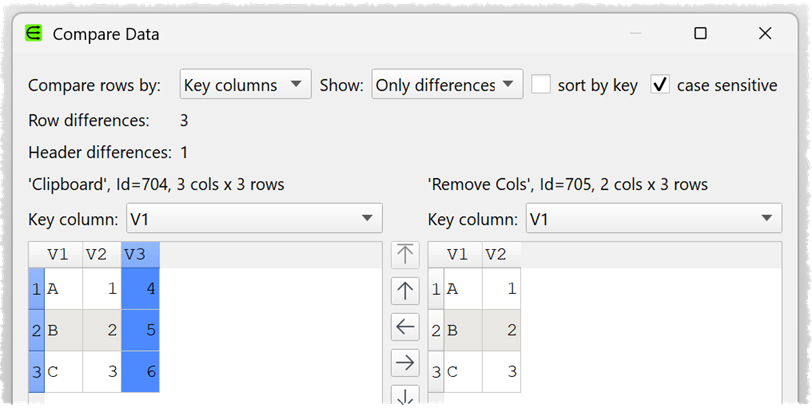The image size is (812, 408).
Task: Click the move up arrow button
Action: 405,290
